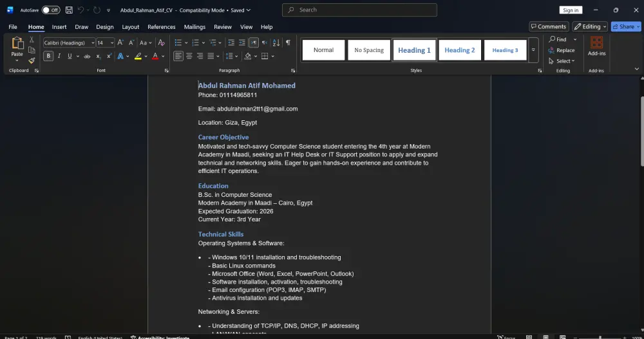644x339 pixels.
Task: Open the borders dropdown arrow
Action: 272,56
